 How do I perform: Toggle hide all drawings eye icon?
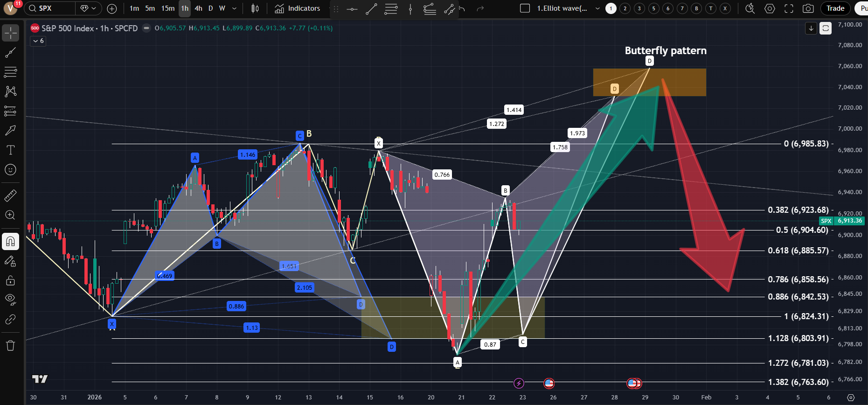coord(10,299)
